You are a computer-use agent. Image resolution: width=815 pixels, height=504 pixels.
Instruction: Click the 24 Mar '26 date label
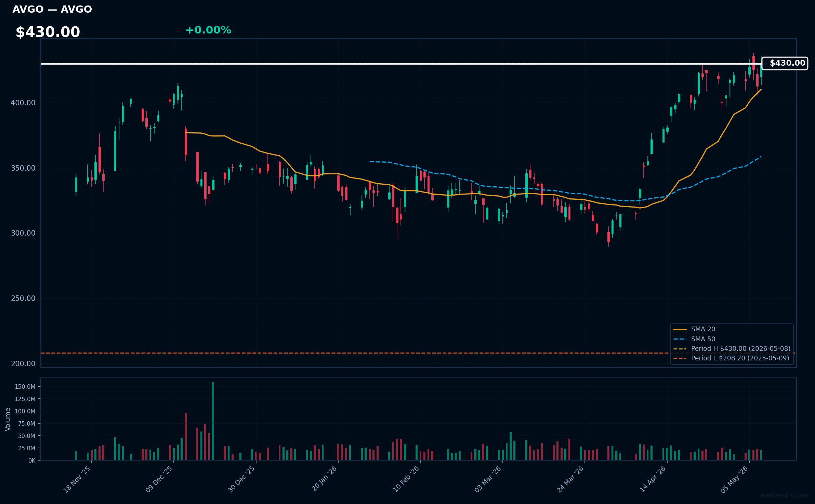pos(570,479)
